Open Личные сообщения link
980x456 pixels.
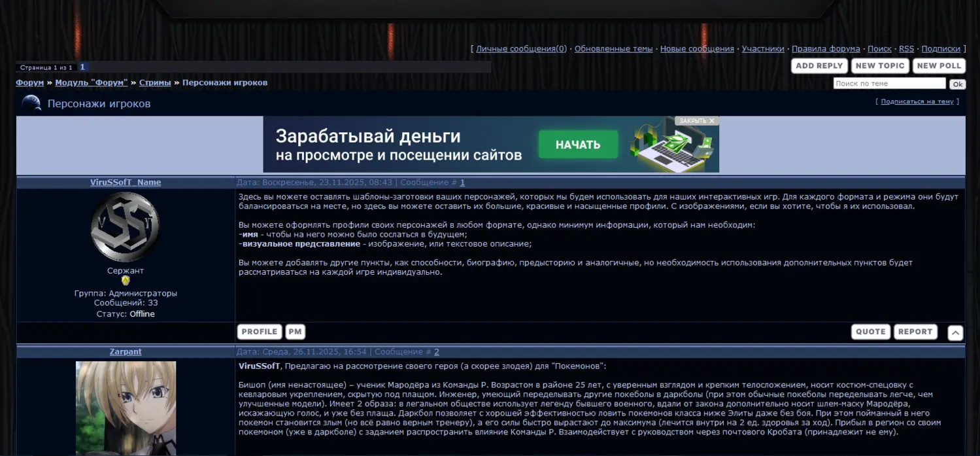521,49
